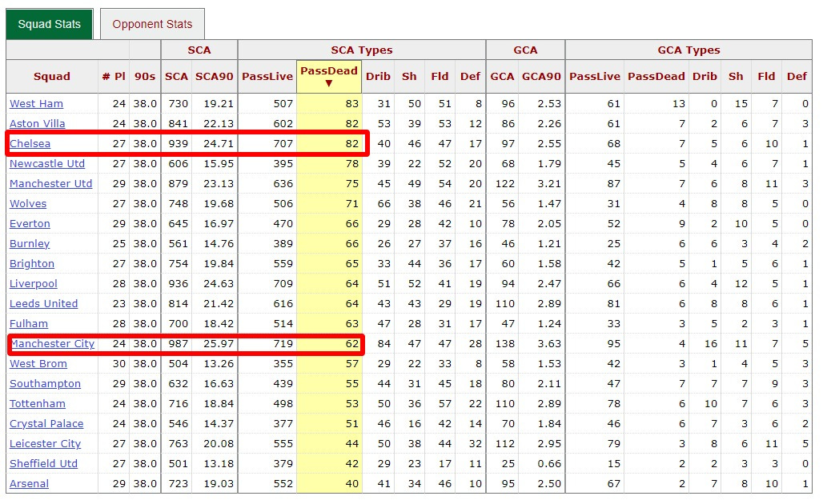831x504 pixels.
Task: Open the Burnley squad link
Action: [x=30, y=244]
